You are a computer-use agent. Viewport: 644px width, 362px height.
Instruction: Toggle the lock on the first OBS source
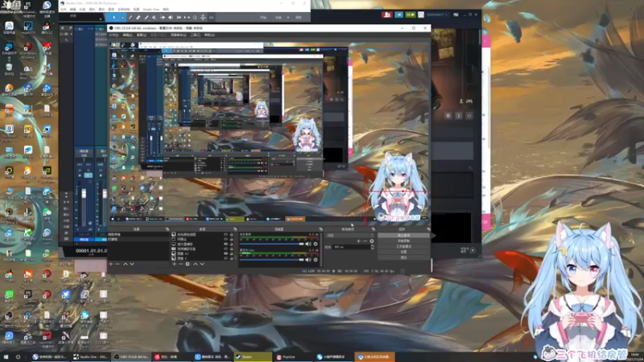click(x=232, y=234)
